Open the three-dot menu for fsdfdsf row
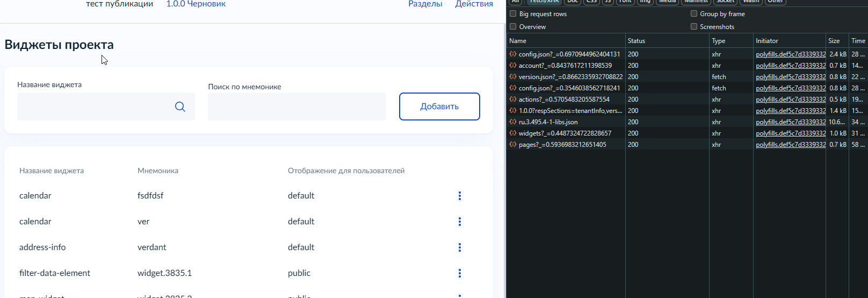The width and height of the screenshot is (868, 298). (460, 196)
